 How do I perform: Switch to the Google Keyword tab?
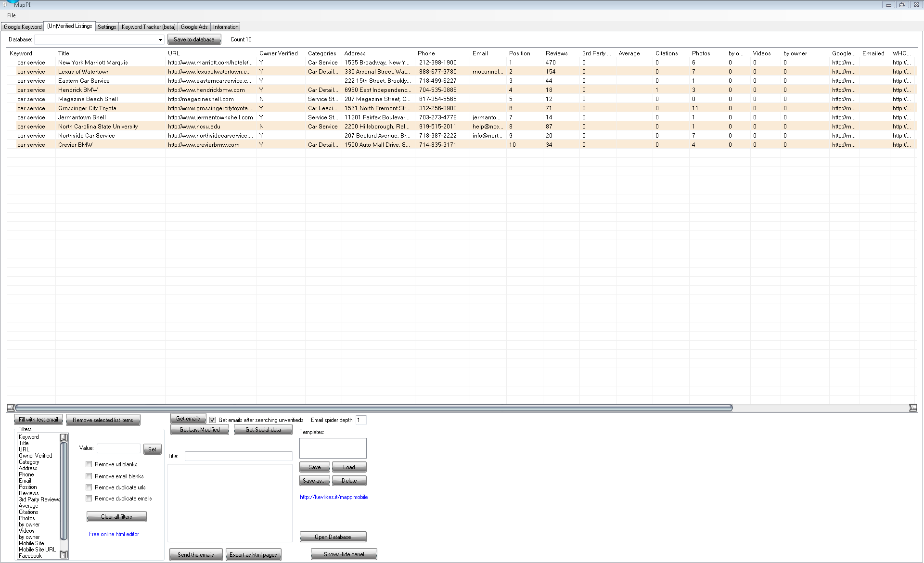coord(23,27)
